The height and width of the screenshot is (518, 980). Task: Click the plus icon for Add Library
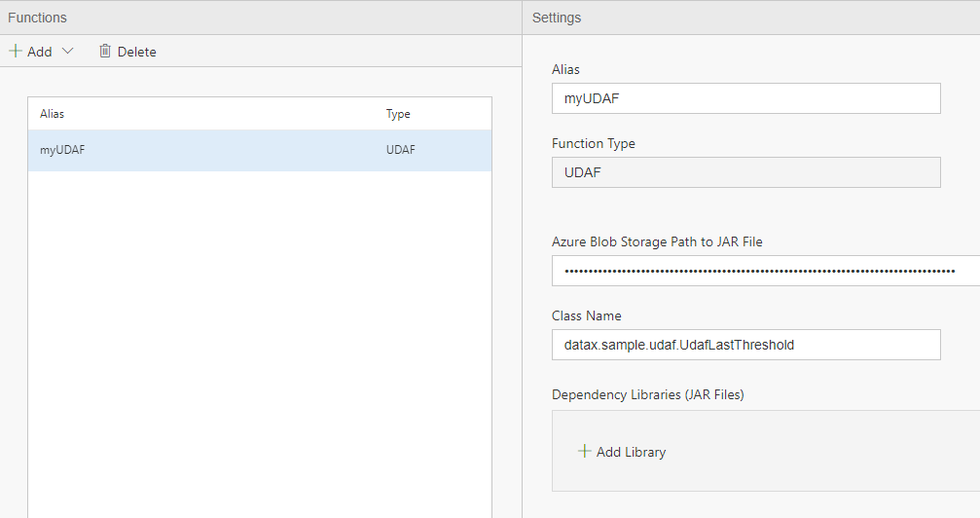pyautogui.click(x=584, y=451)
